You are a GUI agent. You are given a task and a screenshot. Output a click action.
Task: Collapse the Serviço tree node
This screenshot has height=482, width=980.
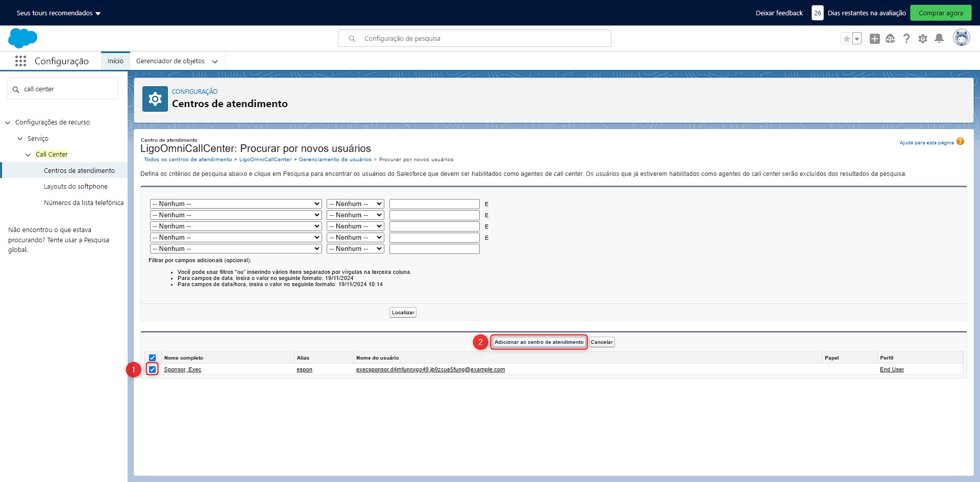coord(20,139)
